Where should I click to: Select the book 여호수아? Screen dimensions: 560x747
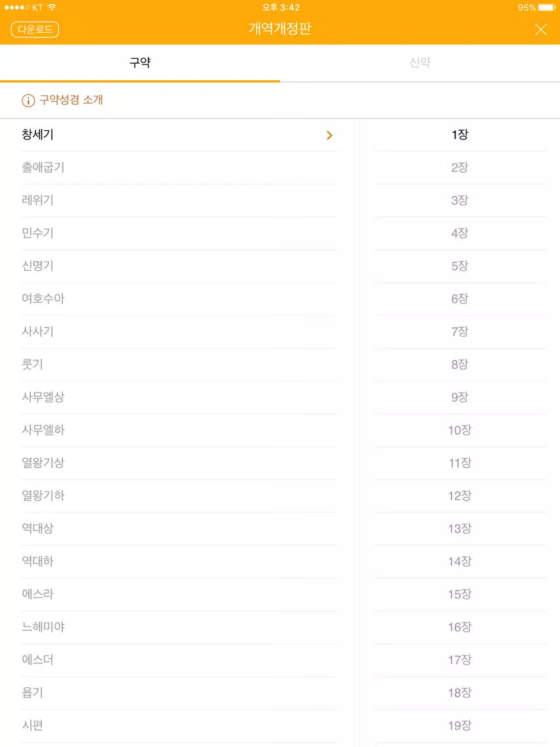(x=179, y=299)
